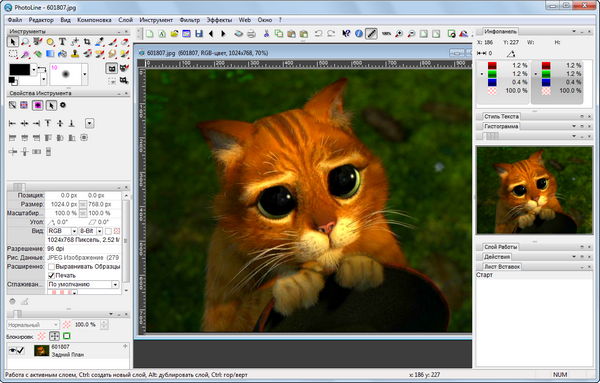600x383 pixels.
Task: Save the document with the floppy icon
Action: (199, 34)
